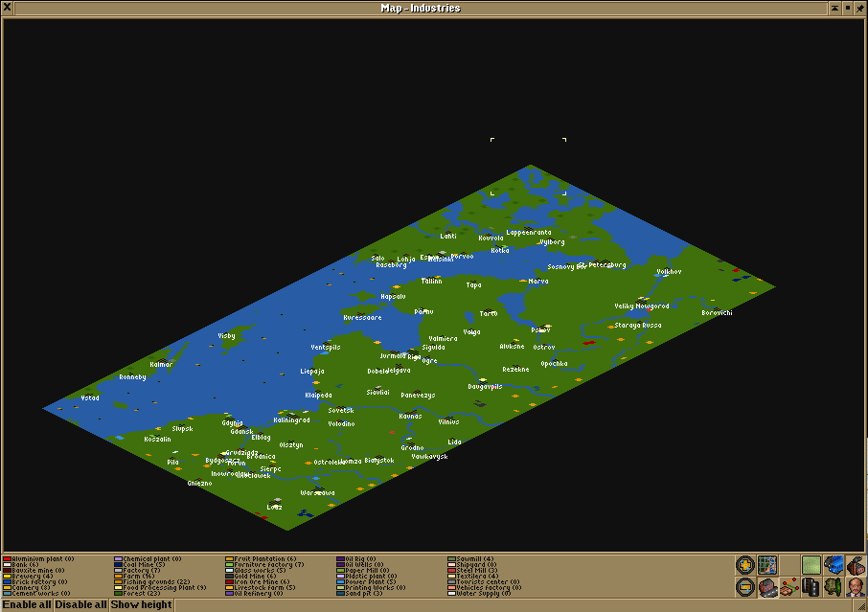The height and width of the screenshot is (612, 868).
Task: Zoom in the minimap with the plus icon
Action: click(x=745, y=565)
